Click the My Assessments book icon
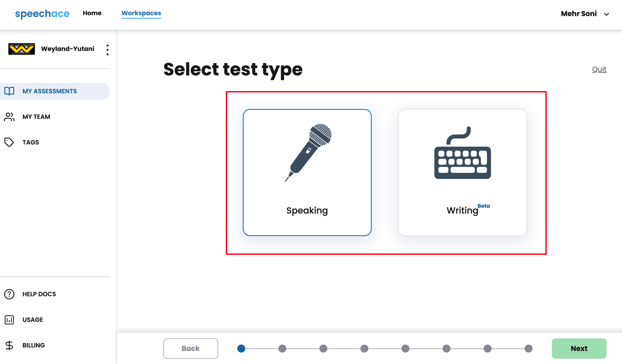This screenshot has height=364, width=622. click(9, 91)
